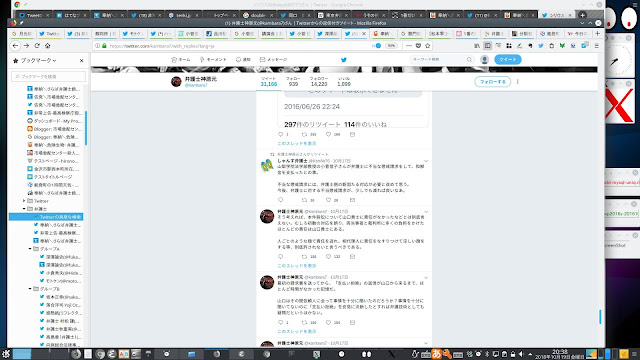Open Twitter メッセージ messages link
640x360 pixels.
pyautogui.click(x=273, y=60)
